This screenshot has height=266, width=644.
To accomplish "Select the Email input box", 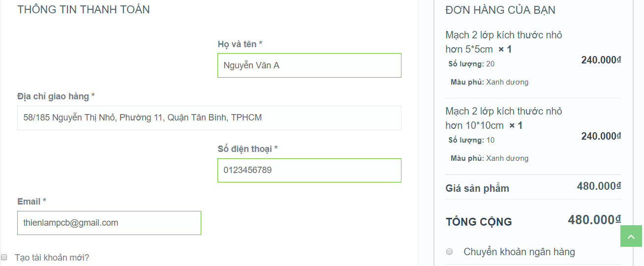I will [x=109, y=223].
